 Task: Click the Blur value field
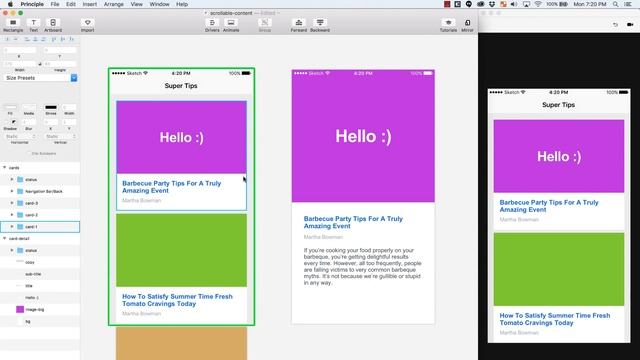(29, 122)
